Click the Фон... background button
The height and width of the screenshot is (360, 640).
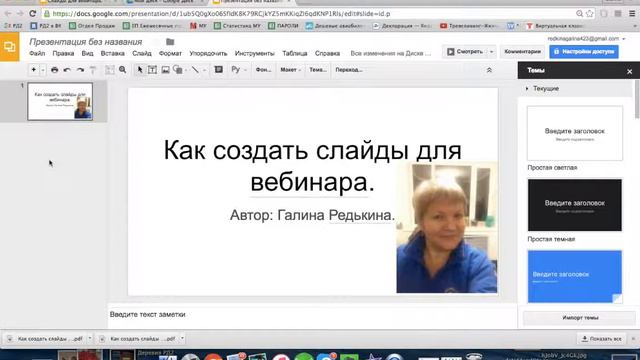point(263,70)
